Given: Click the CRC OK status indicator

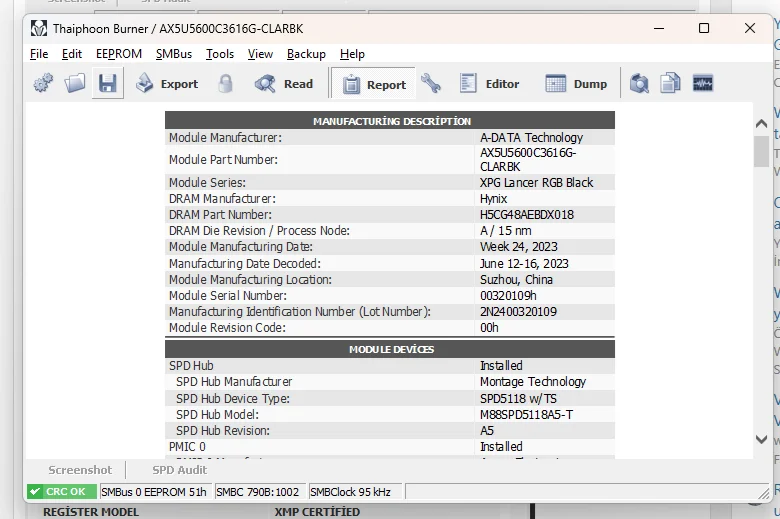Looking at the screenshot, I should 62,492.
